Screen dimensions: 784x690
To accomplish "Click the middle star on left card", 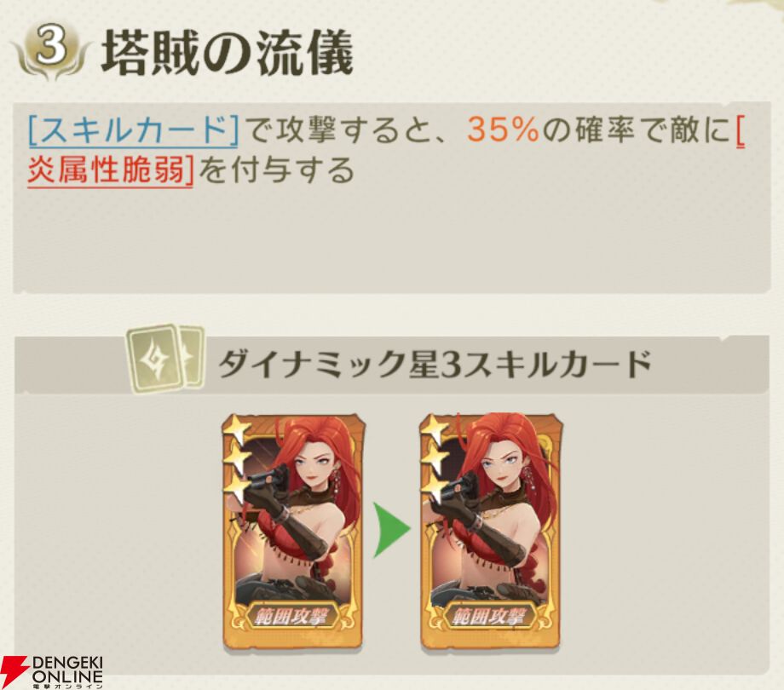I will click(236, 458).
